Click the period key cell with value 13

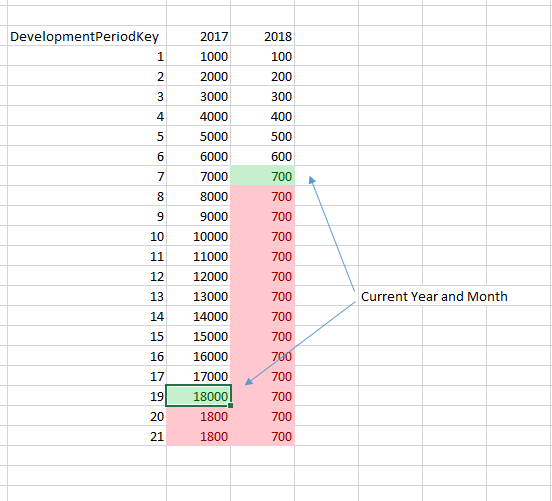pos(87,296)
